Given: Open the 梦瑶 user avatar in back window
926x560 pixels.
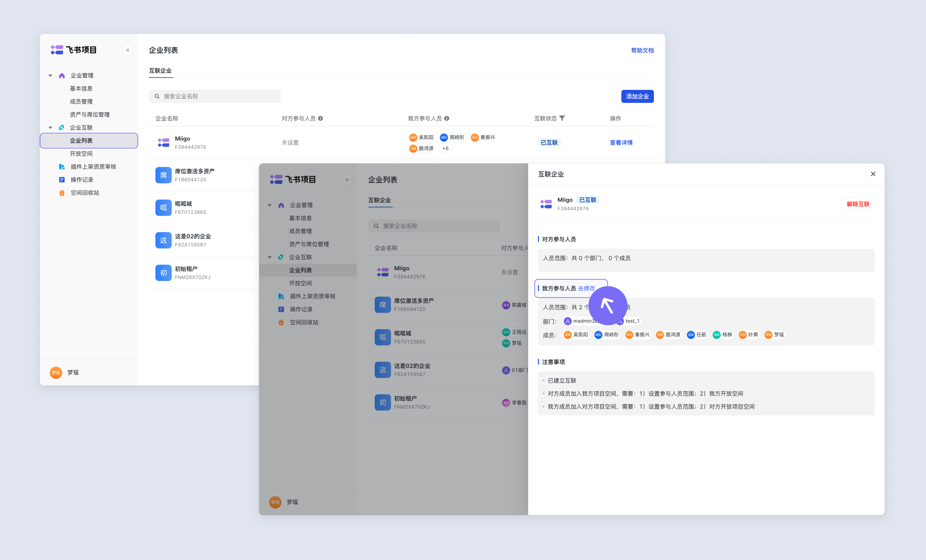Looking at the screenshot, I should (x=56, y=373).
